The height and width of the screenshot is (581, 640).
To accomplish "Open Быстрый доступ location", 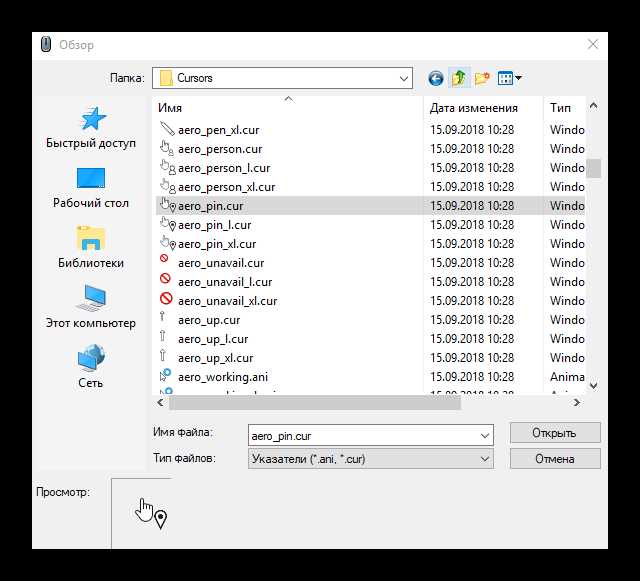I will (x=91, y=128).
